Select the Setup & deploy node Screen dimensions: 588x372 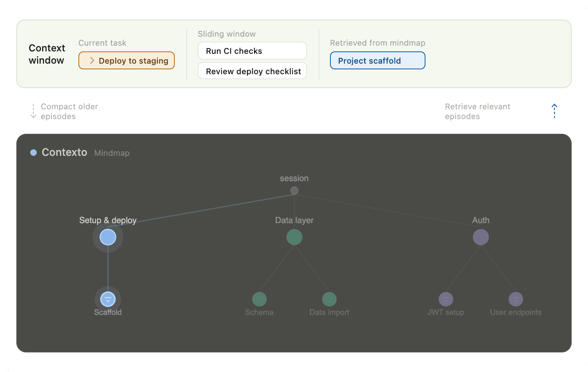(x=107, y=237)
